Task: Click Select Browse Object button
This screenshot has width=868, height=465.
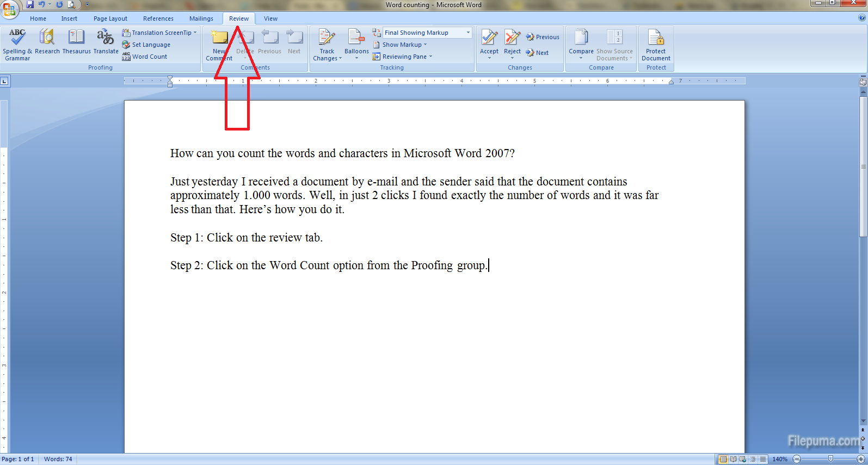Action: pos(863,439)
